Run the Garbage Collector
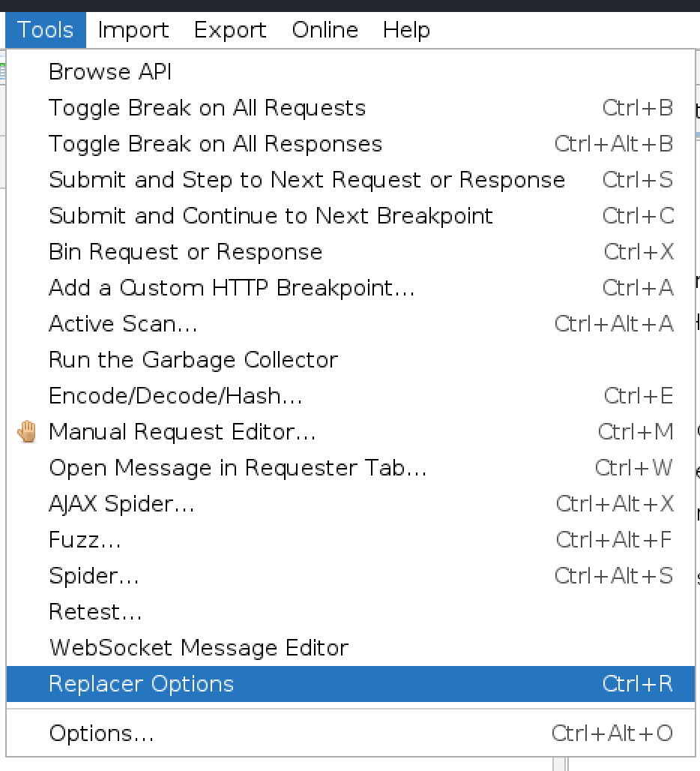Screen dimensions: 700x771 click(x=193, y=359)
